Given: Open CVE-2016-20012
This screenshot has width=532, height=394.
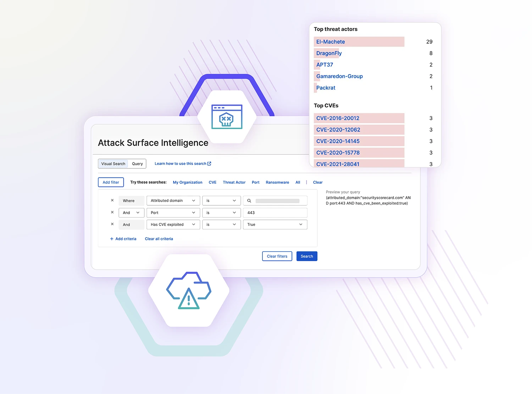Looking at the screenshot, I should click(x=338, y=118).
